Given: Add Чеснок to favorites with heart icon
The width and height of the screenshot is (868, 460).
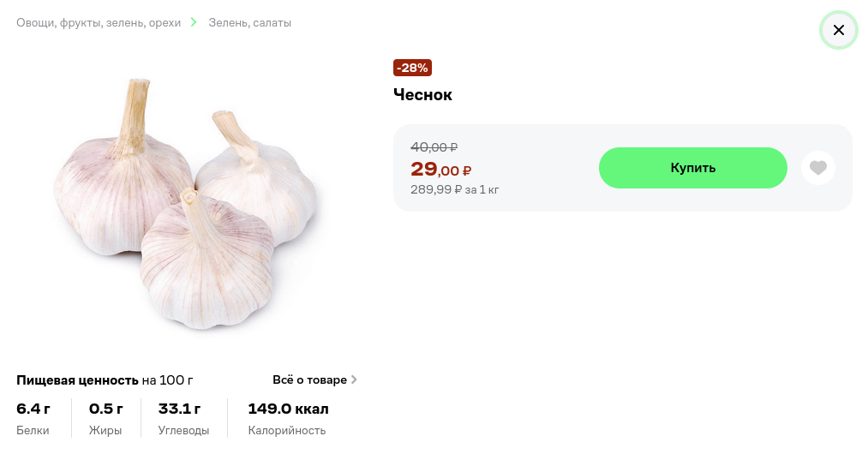Looking at the screenshot, I should point(817,168).
